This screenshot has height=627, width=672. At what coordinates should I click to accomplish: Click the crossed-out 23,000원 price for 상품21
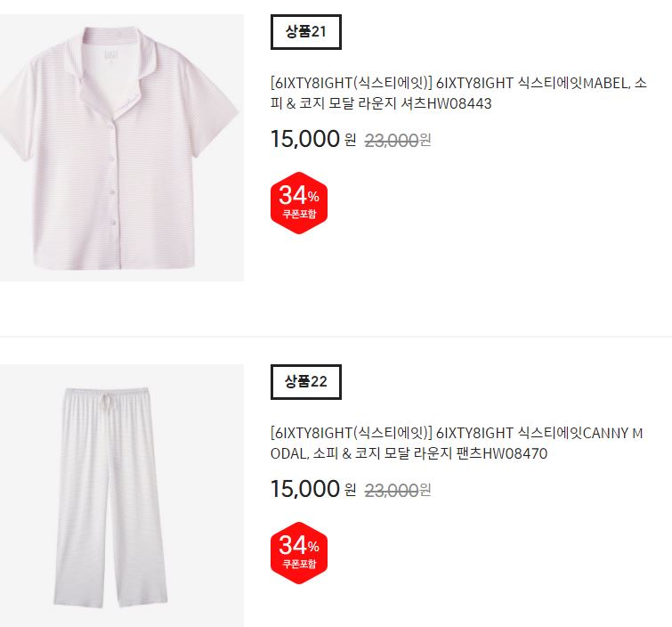(398, 140)
